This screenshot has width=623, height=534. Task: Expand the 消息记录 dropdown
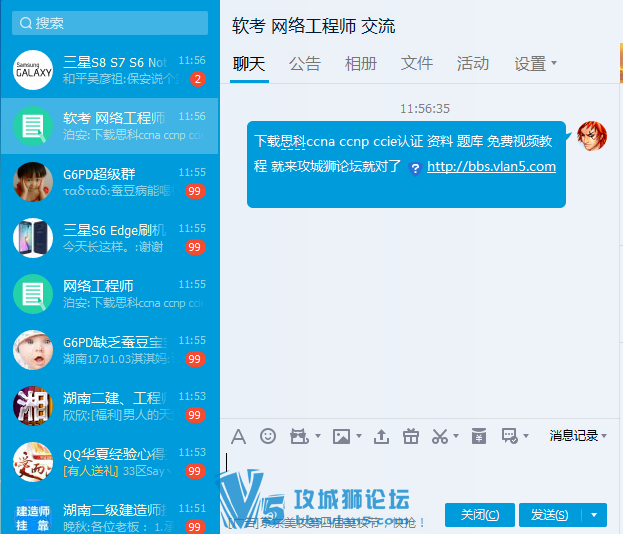[x=579, y=436]
